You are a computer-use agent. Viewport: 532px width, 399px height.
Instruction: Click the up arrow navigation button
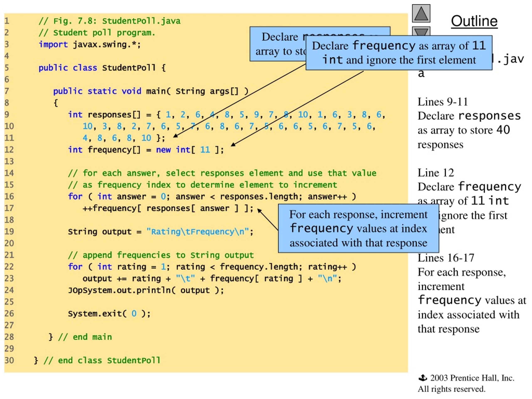click(421, 14)
